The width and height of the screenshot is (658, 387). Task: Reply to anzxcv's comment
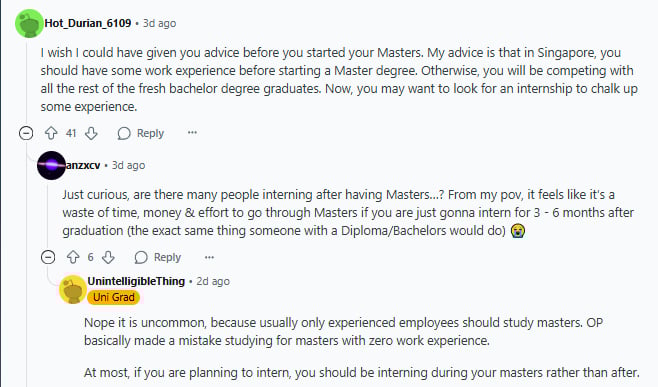[158, 257]
